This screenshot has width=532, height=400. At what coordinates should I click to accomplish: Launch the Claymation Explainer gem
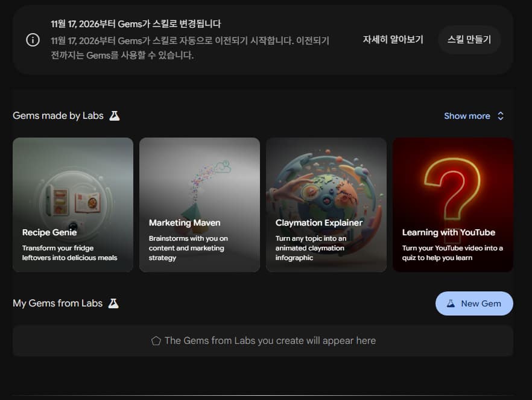coord(326,205)
